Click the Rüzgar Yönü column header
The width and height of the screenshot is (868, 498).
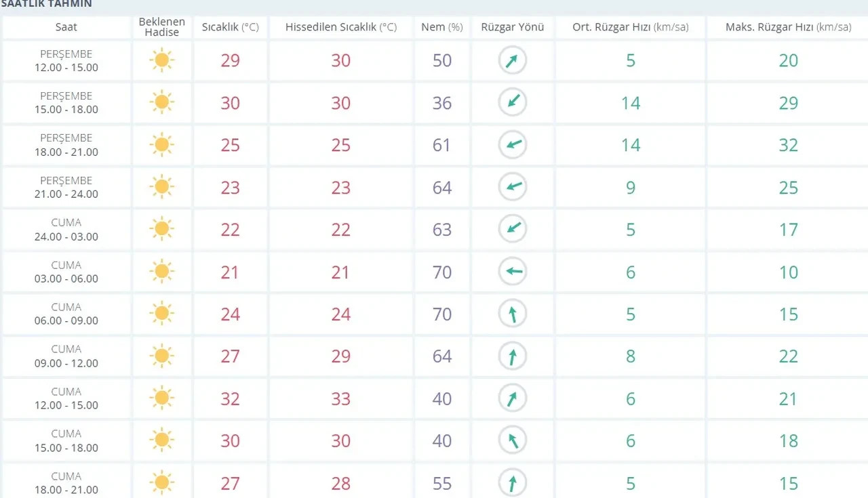(x=513, y=27)
